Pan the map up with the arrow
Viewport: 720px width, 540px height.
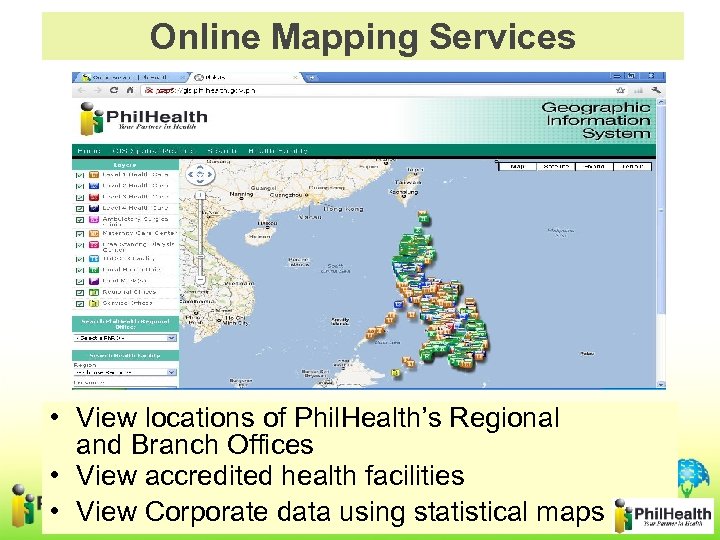click(x=200, y=168)
